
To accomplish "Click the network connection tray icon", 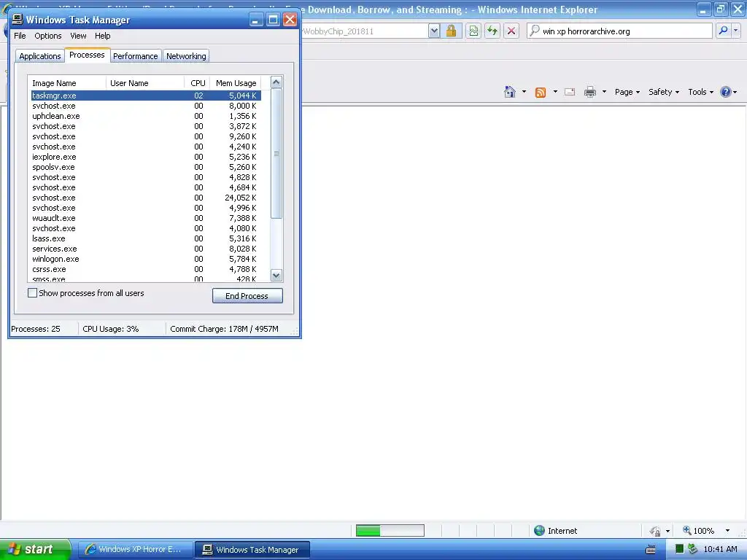I will pyautogui.click(x=692, y=549).
